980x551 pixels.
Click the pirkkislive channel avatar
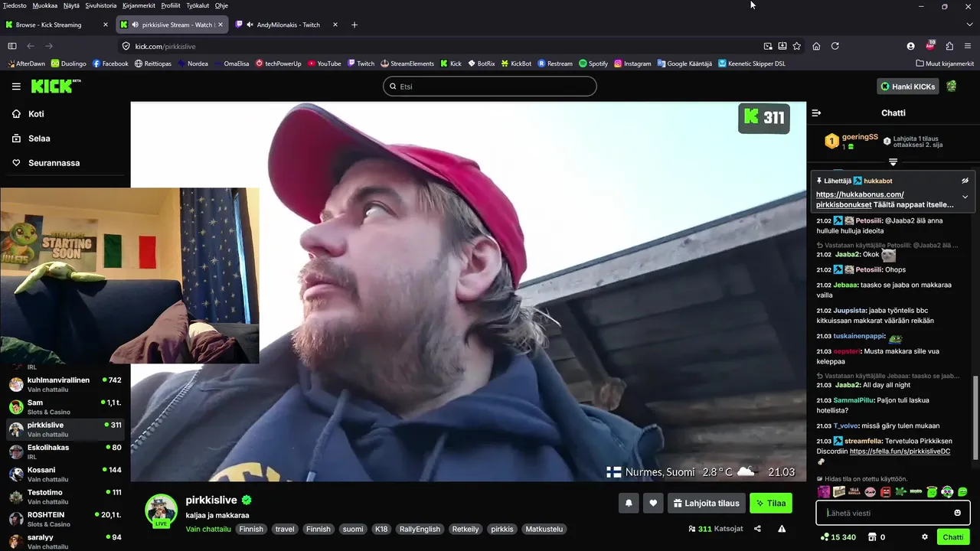point(161,510)
